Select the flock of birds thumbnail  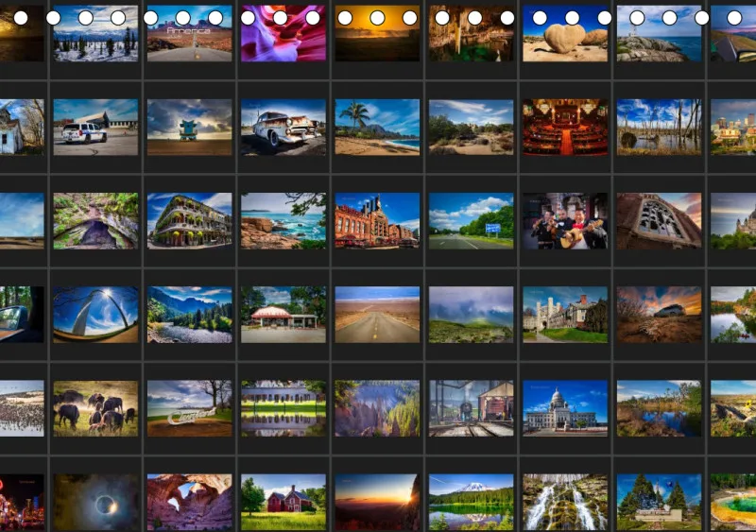(22, 408)
